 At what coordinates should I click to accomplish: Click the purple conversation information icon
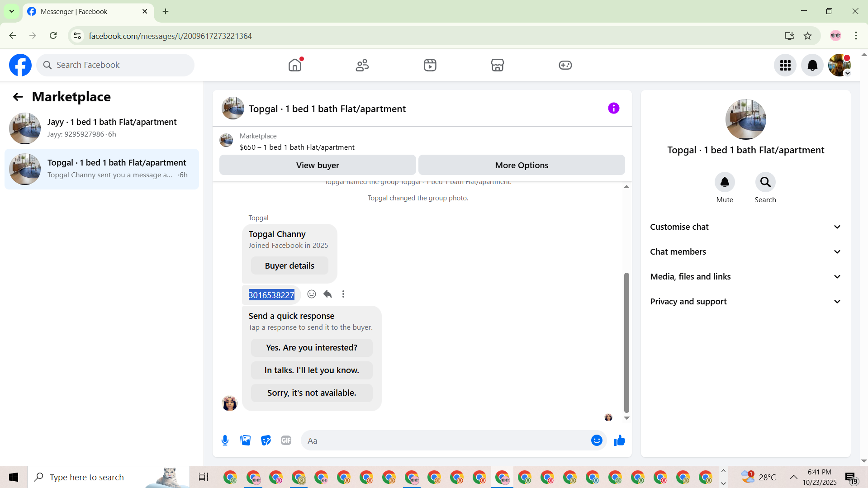(613, 108)
